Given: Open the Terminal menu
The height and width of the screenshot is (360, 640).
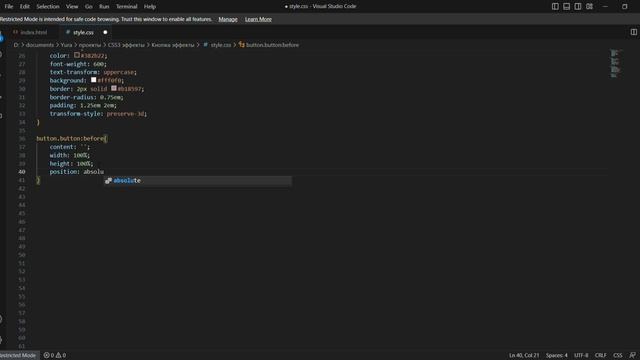Looking at the screenshot, I should tap(127, 7).
